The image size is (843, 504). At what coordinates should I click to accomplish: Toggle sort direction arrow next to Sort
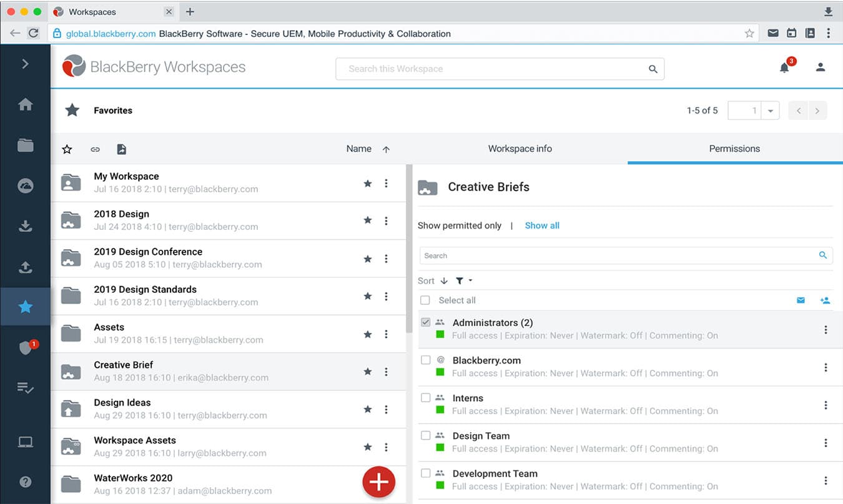click(444, 281)
